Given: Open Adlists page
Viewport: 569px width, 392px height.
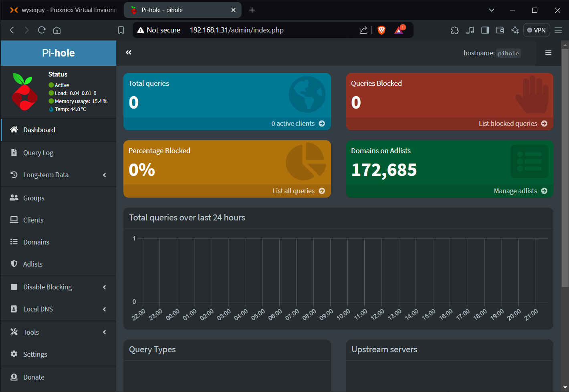Looking at the screenshot, I should [59, 264].
